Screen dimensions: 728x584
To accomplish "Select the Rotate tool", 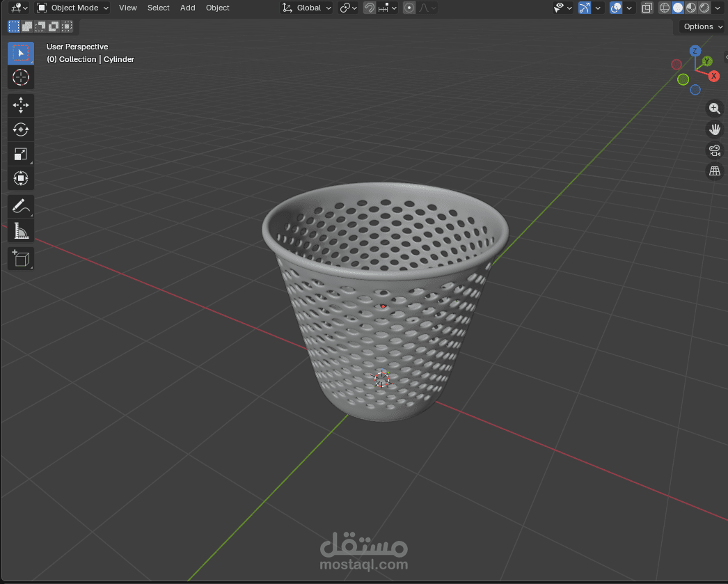I will 20,129.
